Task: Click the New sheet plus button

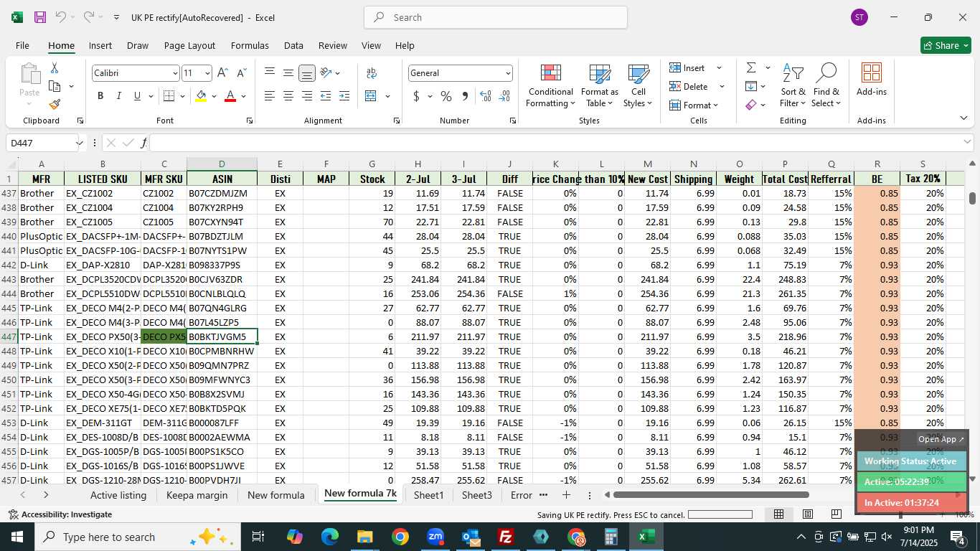Action: (x=566, y=495)
